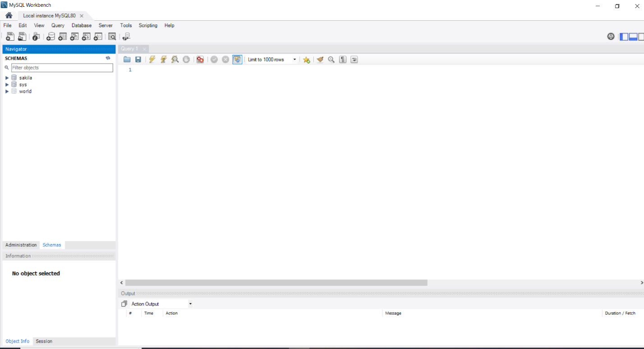
Task: Expand the sakila schema
Action: [7, 78]
